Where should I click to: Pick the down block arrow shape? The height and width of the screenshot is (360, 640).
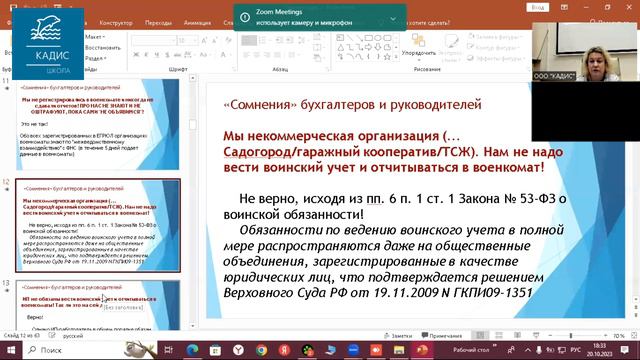pos(378,47)
